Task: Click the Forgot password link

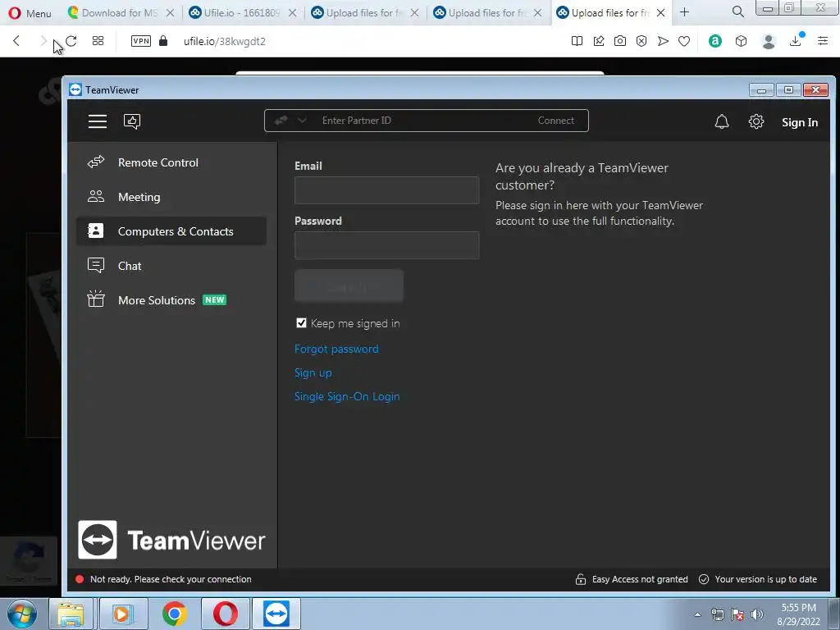Action: [336, 349]
